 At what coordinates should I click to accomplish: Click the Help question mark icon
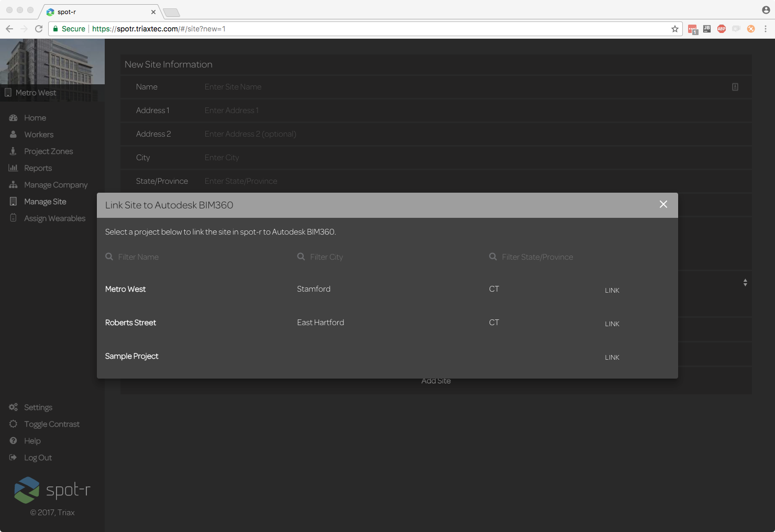coord(13,440)
